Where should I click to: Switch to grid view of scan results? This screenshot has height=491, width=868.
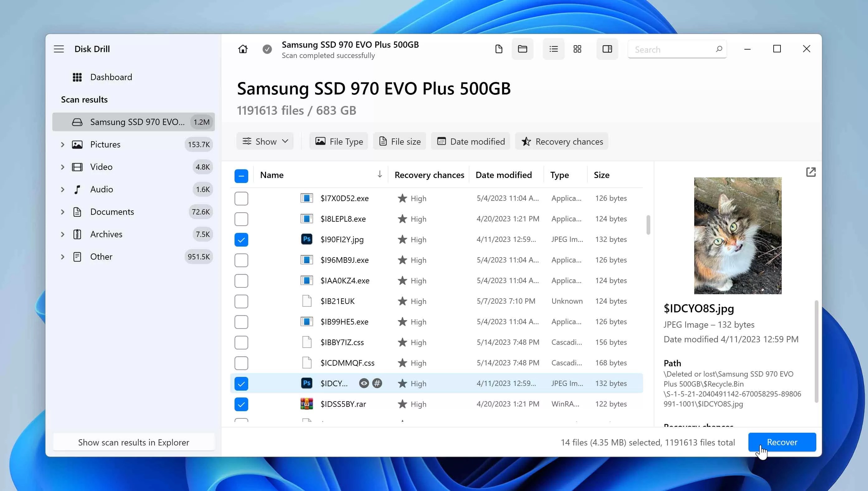pyautogui.click(x=577, y=49)
